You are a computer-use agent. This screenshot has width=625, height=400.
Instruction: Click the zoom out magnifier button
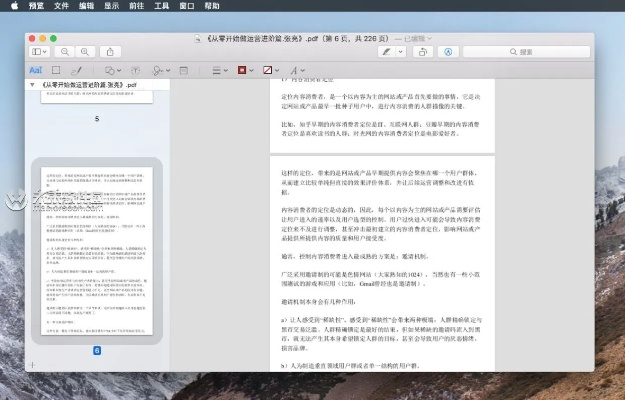click(x=65, y=51)
